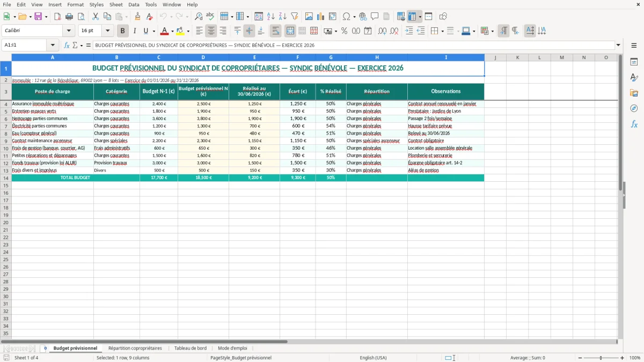644x362 pixels.
Task: Open the Data menu
Action: [134, 4]
